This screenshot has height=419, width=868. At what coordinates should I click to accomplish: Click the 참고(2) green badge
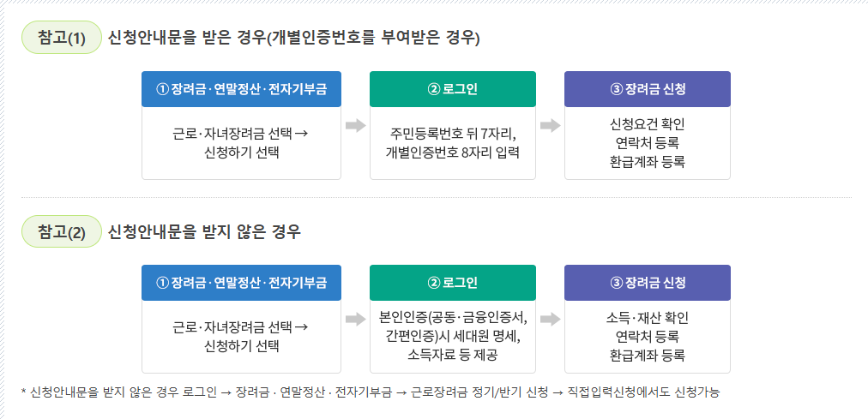pyautogui.click(x=62, y=231)
